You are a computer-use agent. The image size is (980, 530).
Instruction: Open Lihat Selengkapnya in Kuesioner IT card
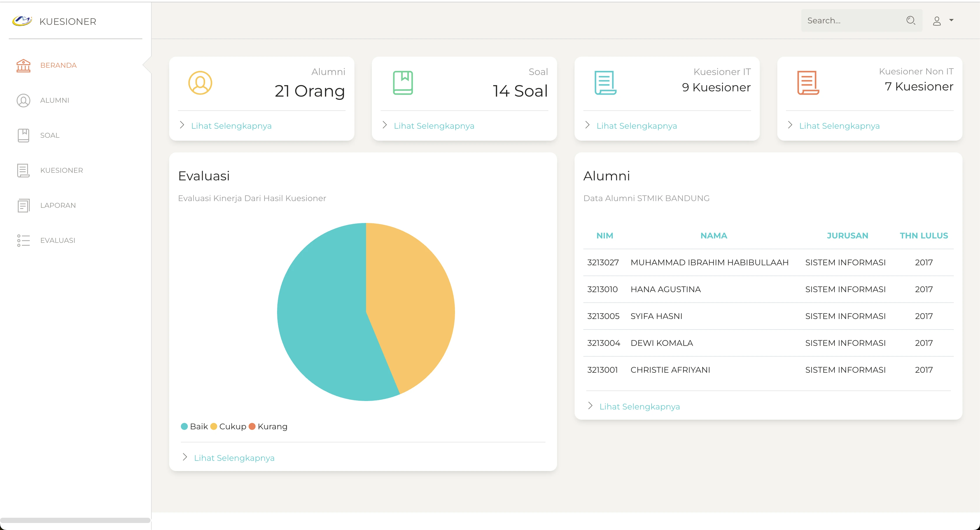(637, 126)
